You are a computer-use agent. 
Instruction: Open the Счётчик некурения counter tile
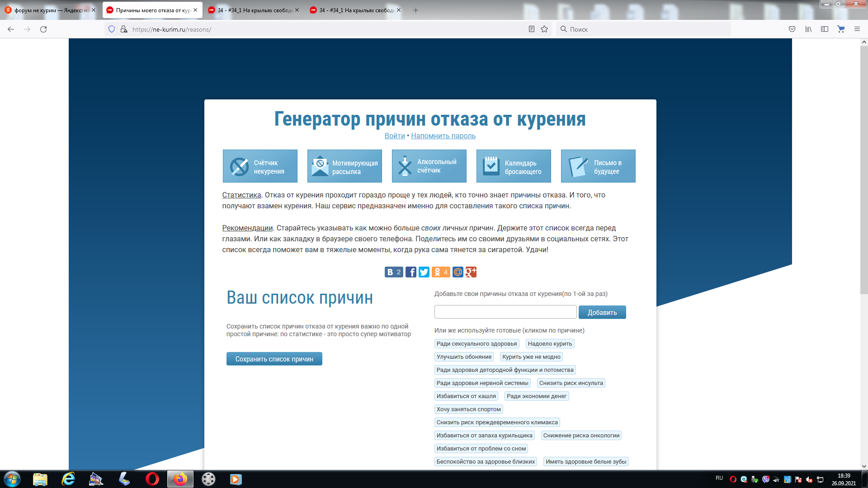pos(260,166)
